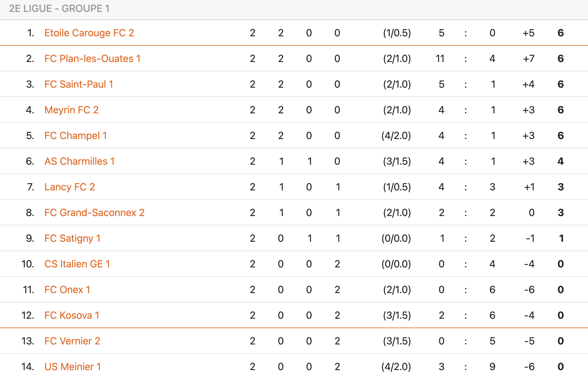
Task: Open Meyrin FC 2 in the standings
Action: (x=71, y=110)
